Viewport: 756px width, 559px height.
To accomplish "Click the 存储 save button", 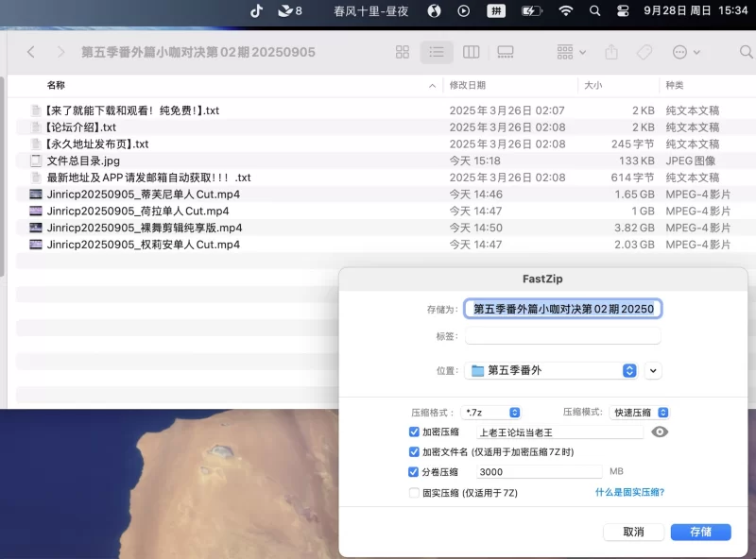I will (x=700, y=532).
